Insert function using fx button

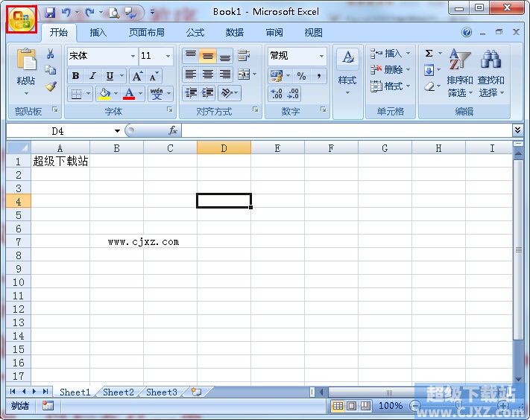173,130
